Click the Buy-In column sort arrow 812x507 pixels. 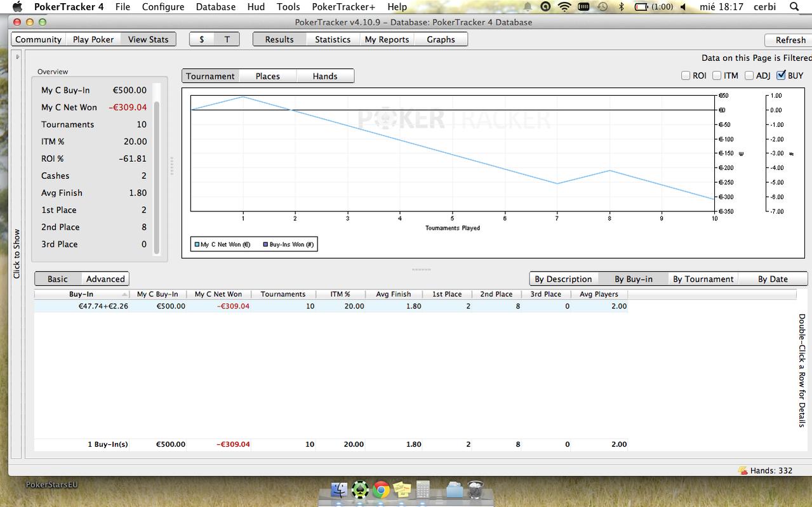pyautogui.click(x=124, y=294)
